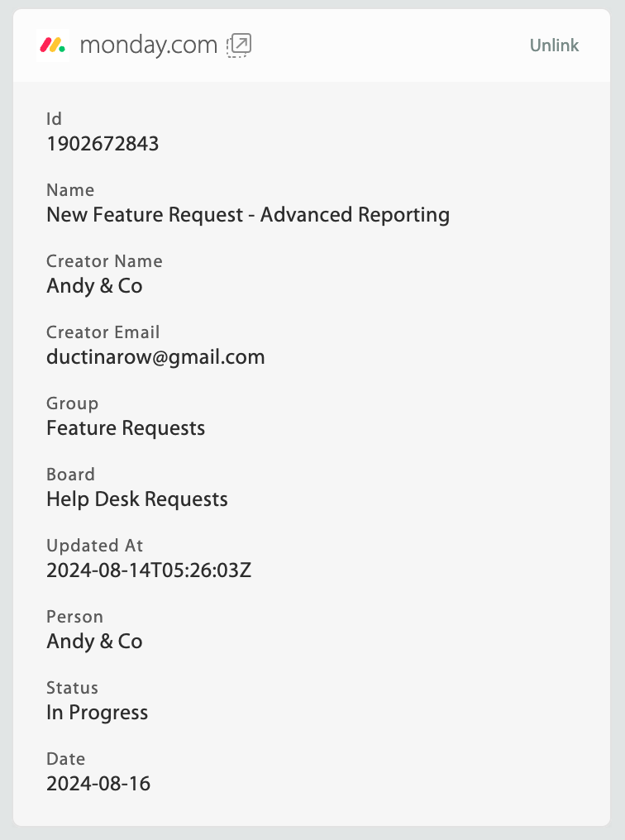Screen dimensions: 625x840
Task: Click the 'Board' field label
Action: [x=71, y=475]
